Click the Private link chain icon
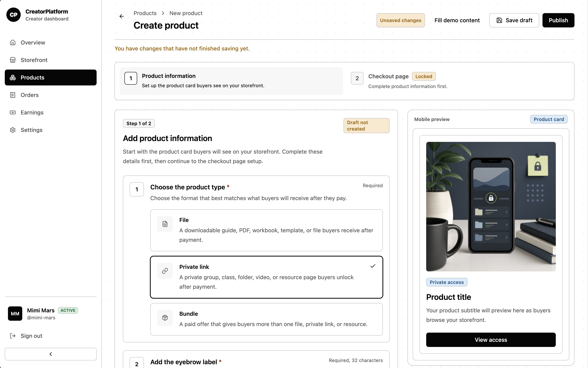588x368 pixels. (165, 271)
